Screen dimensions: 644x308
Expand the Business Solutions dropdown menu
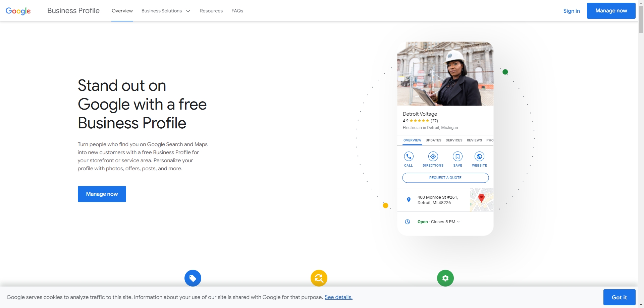(166, 11)
